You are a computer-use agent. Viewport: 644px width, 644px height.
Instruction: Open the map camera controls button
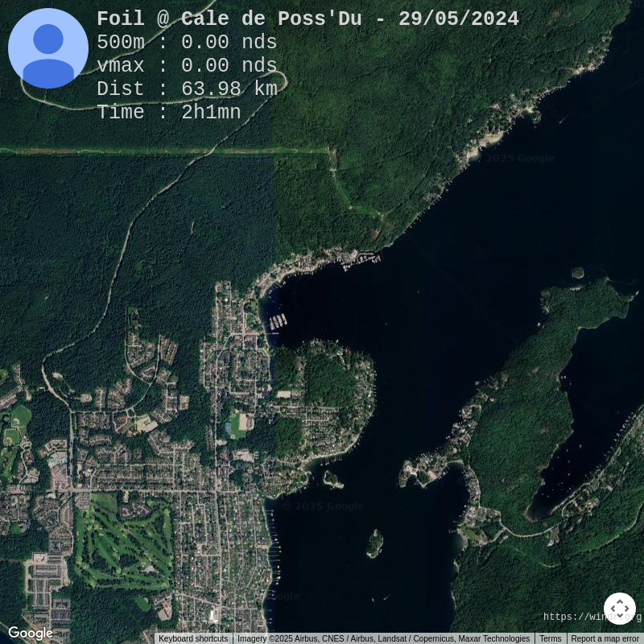(x=619, y=609)
